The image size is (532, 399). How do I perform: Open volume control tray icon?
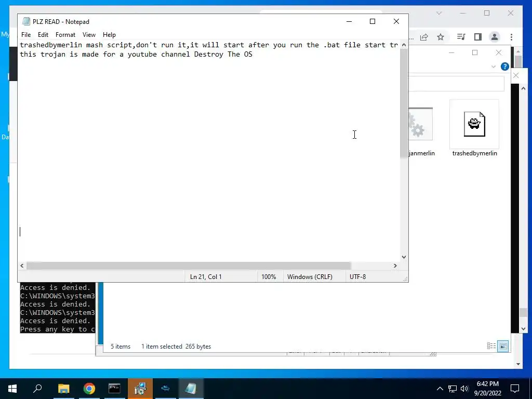pyautogui.click(x=464, y=389)
